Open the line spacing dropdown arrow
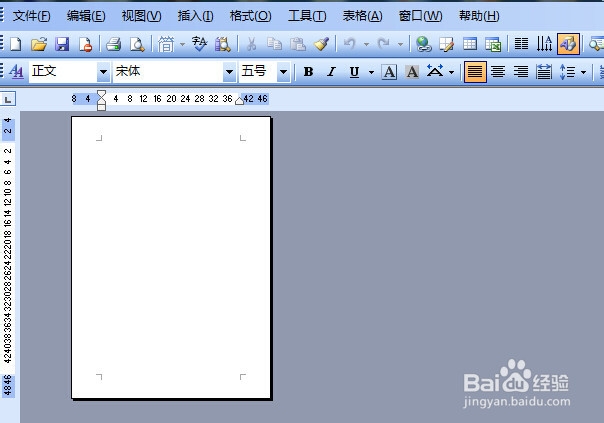This screenshot has height=423, width=604. click(584, 72)
